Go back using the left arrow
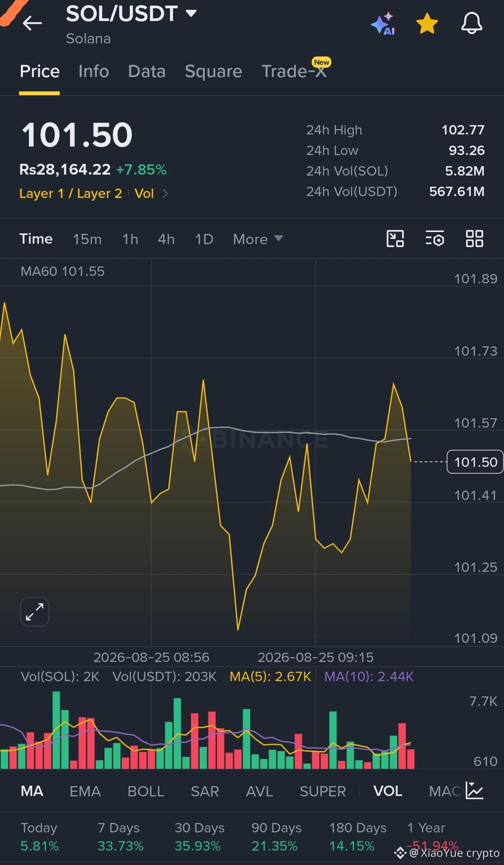The image size is (504, 865). pyautogui.click(x=32, y=22)
